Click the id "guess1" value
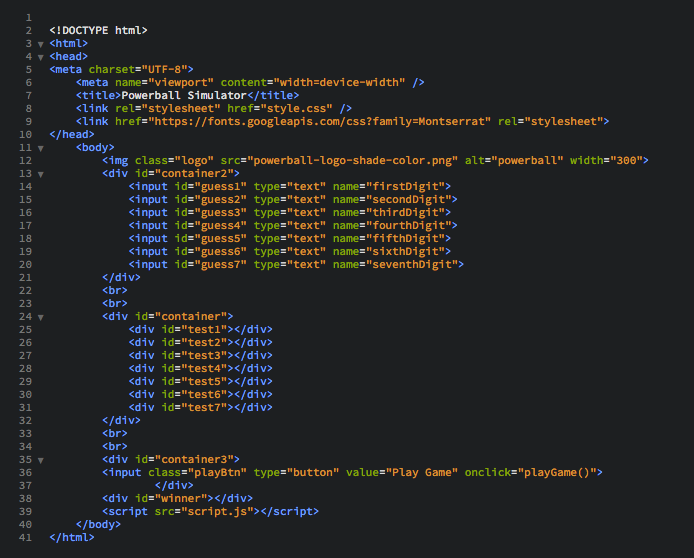Image resolution: width=694 pixels, height=558 pixels. (220, 186)
